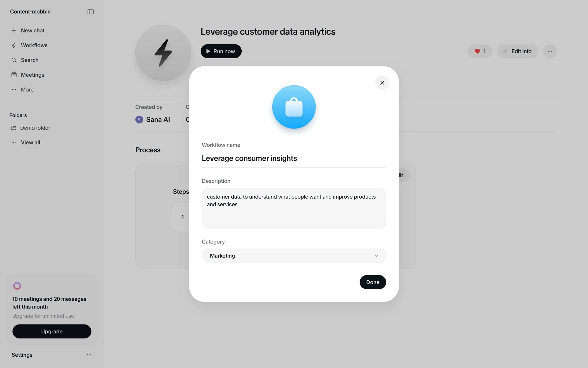Open the three-dot options menu beside Edit info

coord(550,51)
